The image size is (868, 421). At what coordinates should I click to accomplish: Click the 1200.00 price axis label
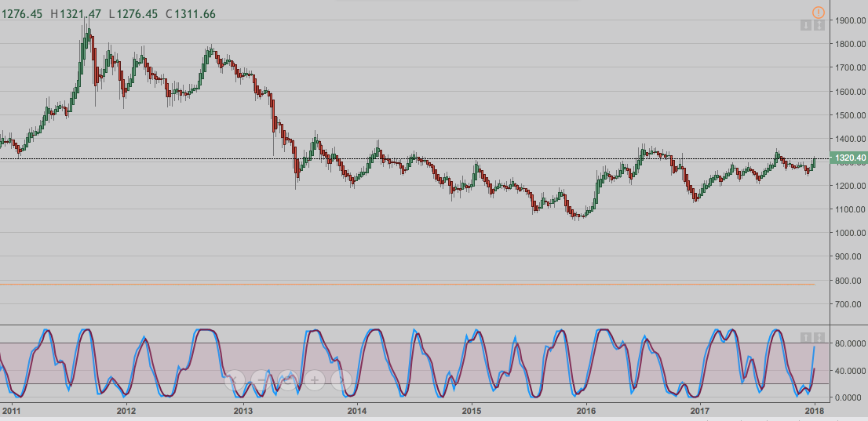coord(851,186)
